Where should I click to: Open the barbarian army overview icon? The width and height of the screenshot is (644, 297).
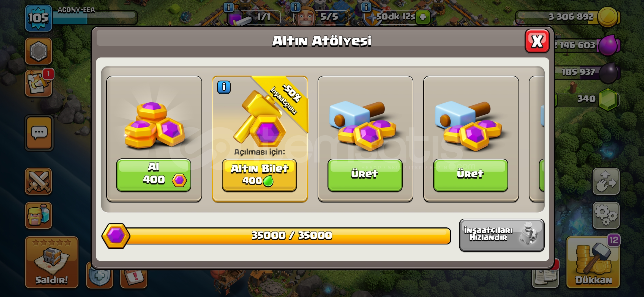39,215
